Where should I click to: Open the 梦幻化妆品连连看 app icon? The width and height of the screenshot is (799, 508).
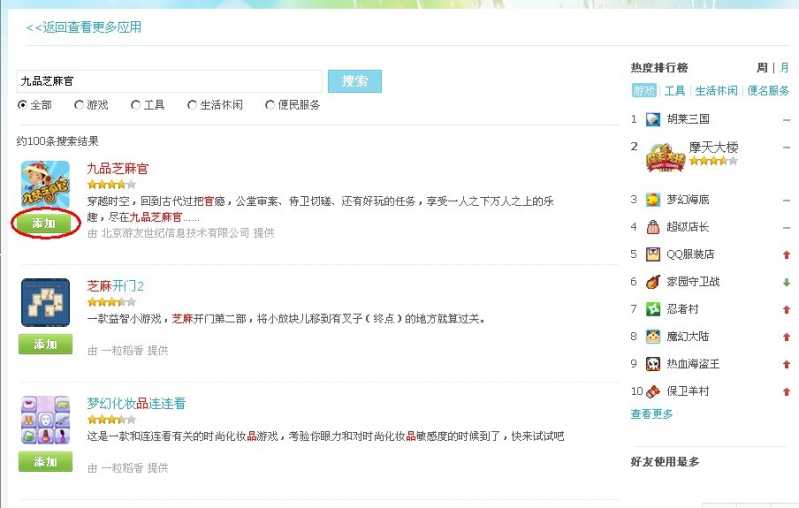[x=45, y=420]
